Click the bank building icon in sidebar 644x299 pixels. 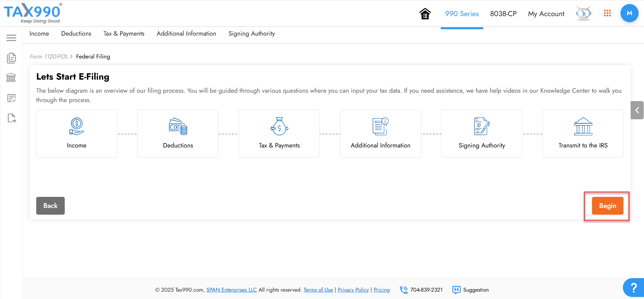[x=11, y=78]
